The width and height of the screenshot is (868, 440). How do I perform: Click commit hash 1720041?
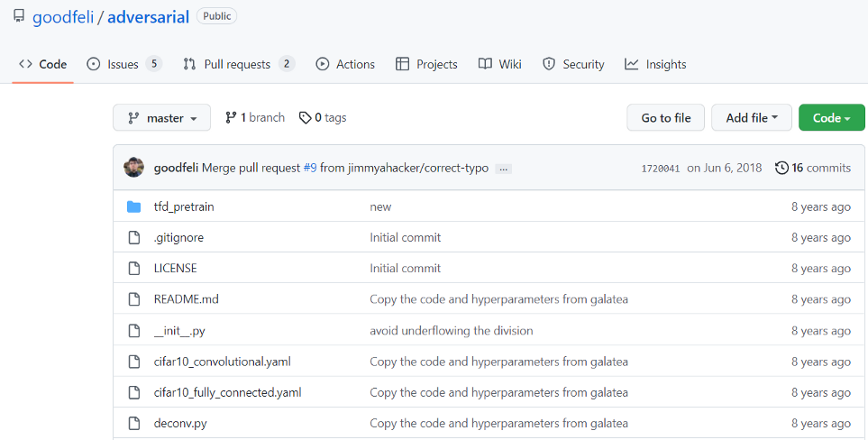pos(660,169)
